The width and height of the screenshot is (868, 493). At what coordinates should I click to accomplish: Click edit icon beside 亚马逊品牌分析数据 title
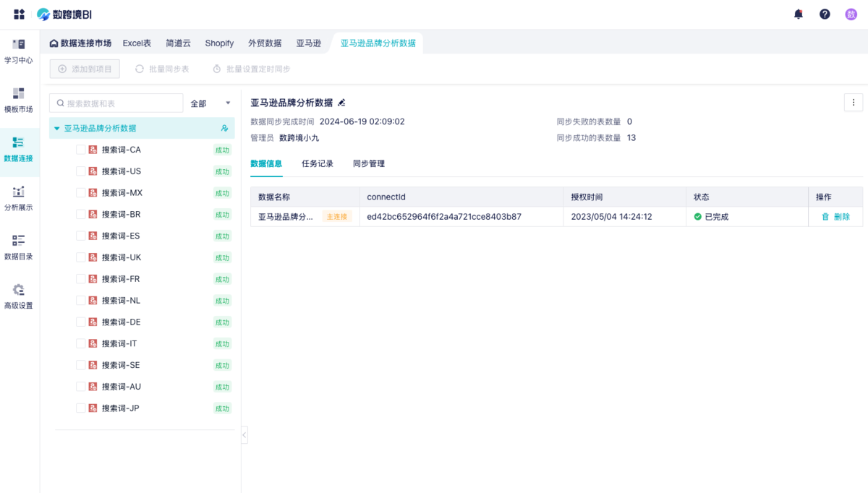pyautogui.click(x=342, y=103)
